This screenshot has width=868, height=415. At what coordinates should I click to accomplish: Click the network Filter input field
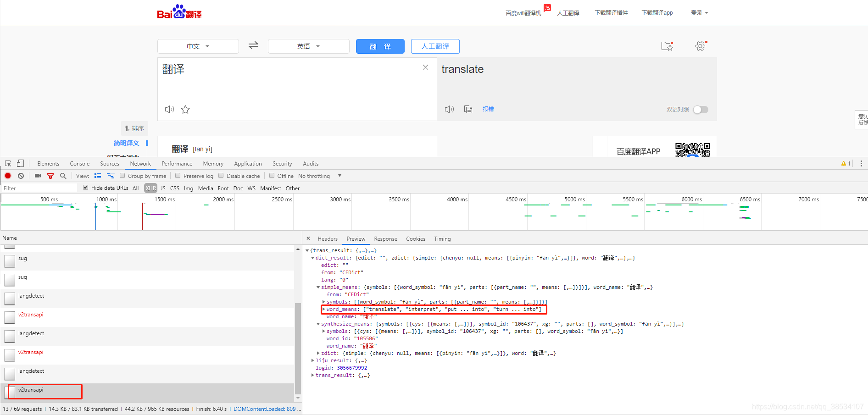[39, 188]
